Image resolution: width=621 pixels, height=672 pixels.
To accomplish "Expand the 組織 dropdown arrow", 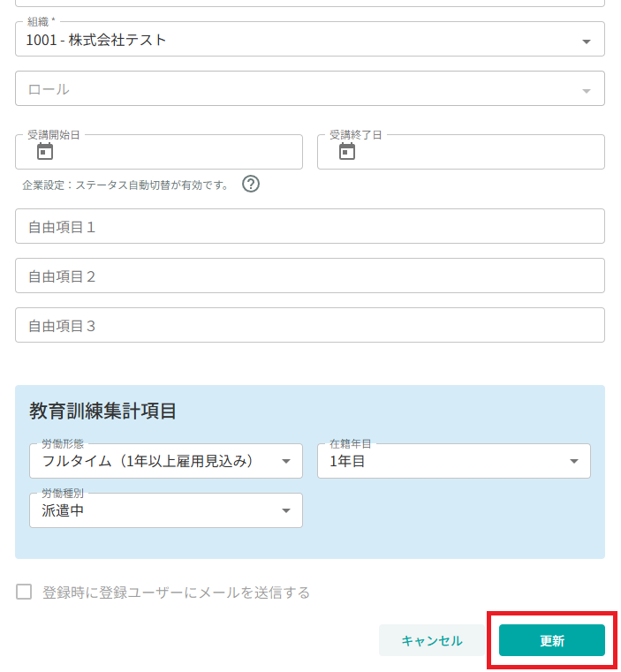I will (587, 42).
